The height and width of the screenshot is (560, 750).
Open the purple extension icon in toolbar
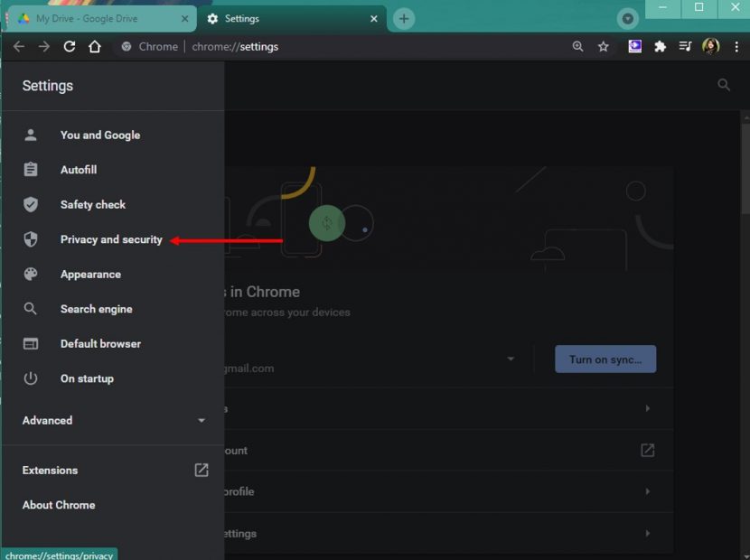point(634,46)
